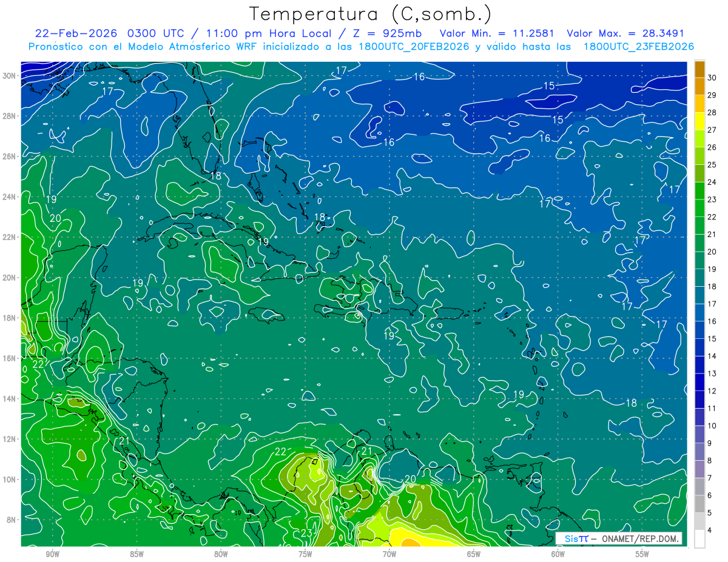Click the longitude label "80W"

221,554
